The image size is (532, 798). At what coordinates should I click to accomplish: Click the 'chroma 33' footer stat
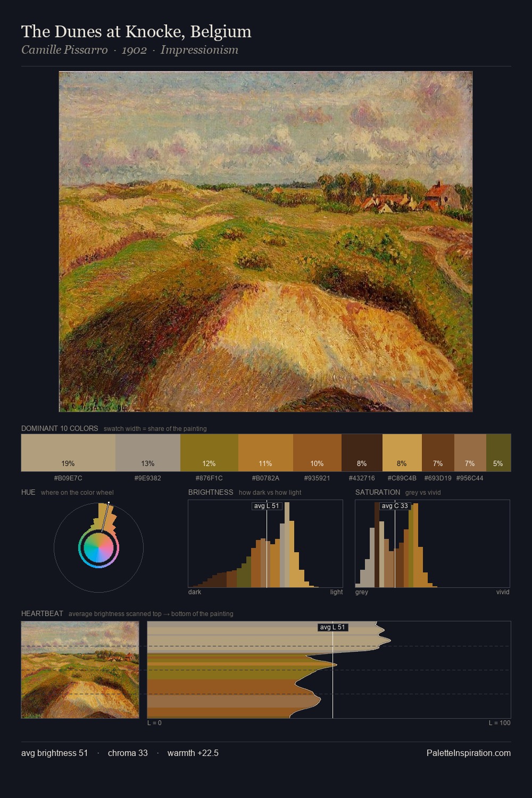tap(128, 753)
